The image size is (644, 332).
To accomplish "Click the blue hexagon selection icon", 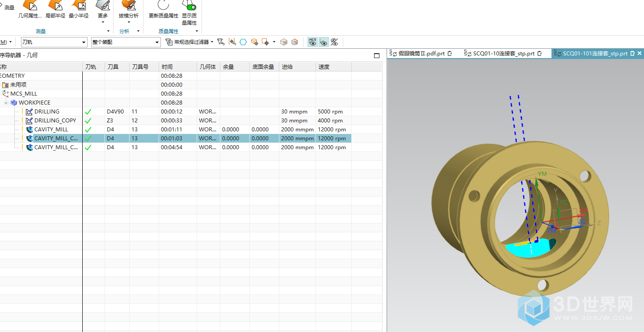I will point(243,42).
